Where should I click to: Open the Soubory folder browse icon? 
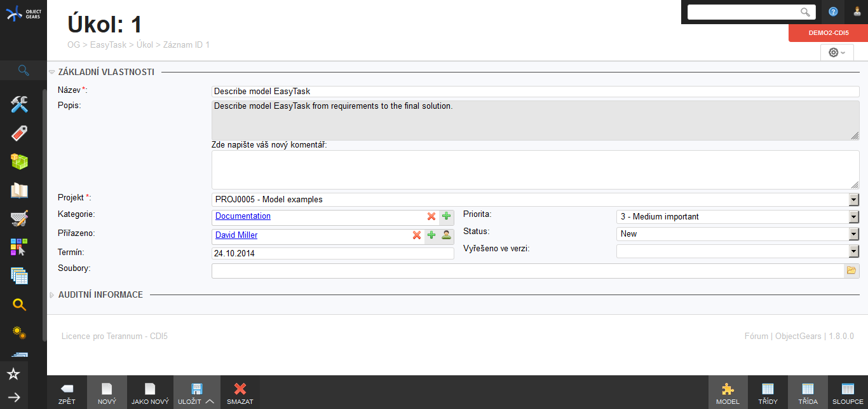[851, 271]
